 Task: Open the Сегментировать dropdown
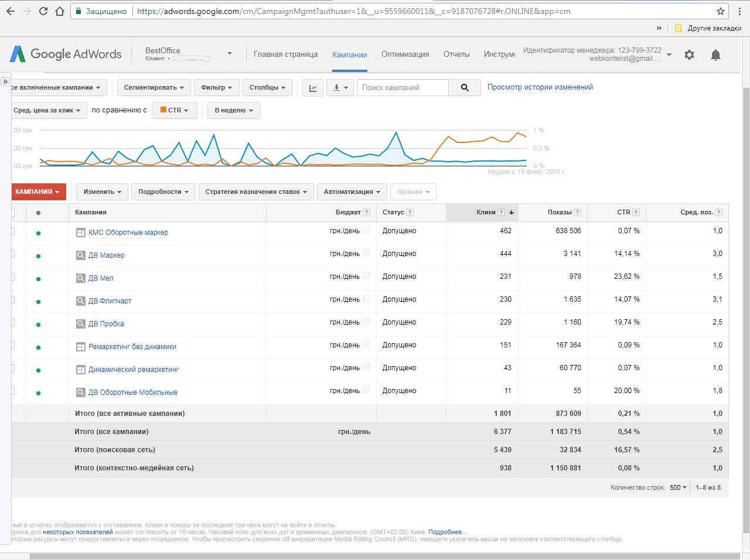point(154,88)
